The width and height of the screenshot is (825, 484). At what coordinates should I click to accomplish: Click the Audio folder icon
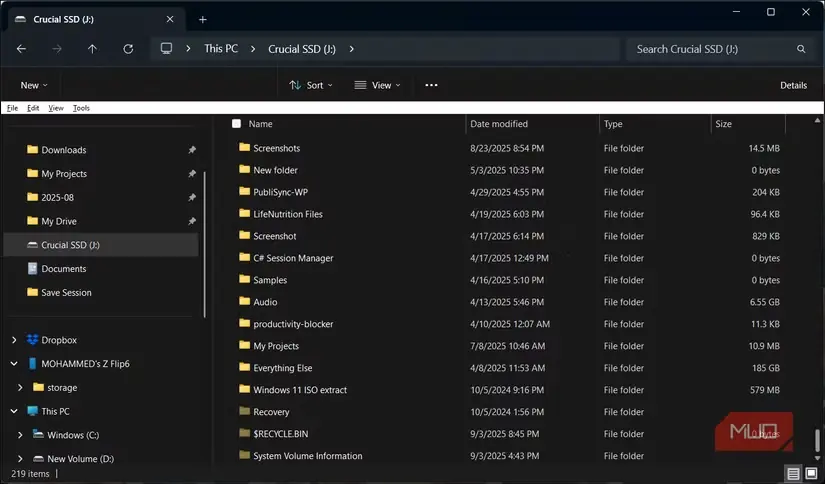click(x=244, y=301)
